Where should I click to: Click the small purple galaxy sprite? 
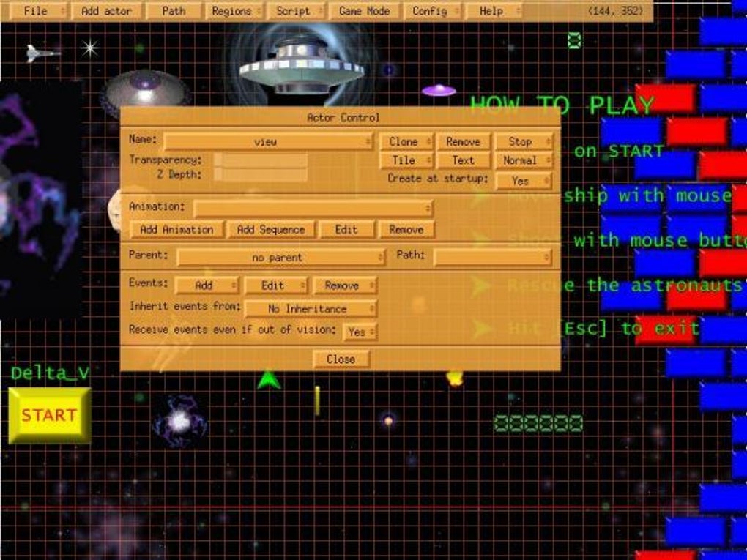pos(179,421)
